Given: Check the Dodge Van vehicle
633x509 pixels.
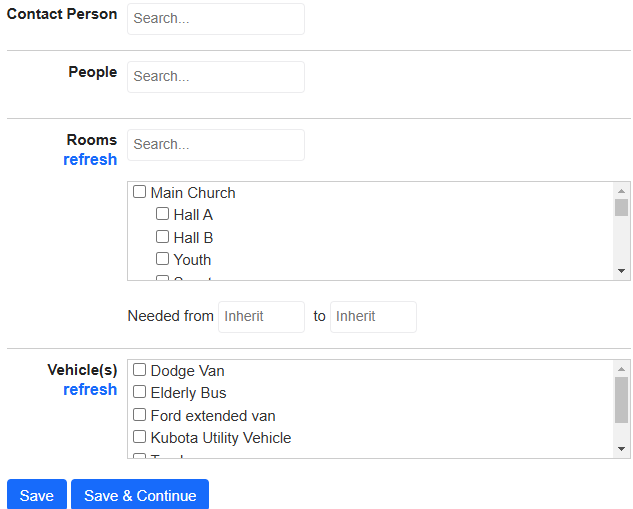Looking at the screenshot, I should click(x=139, y=369).
